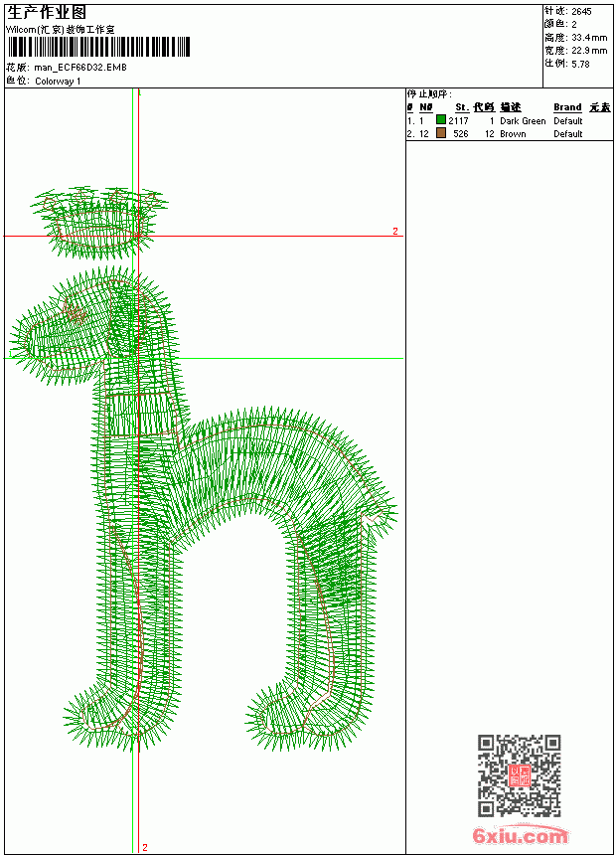
Task: Click the Brown color swatch
Action: pos(441,132)
